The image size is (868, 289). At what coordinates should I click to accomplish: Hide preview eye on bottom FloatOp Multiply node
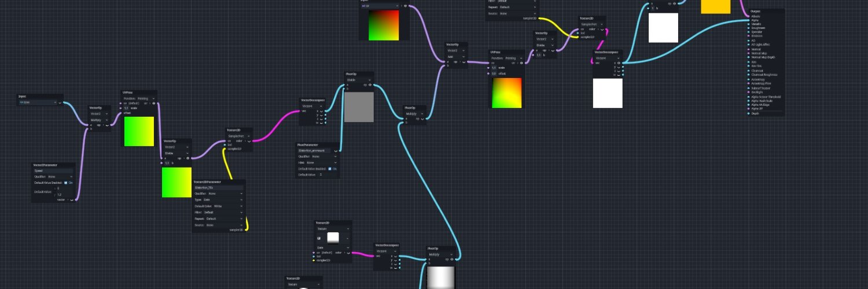point(452,259)
